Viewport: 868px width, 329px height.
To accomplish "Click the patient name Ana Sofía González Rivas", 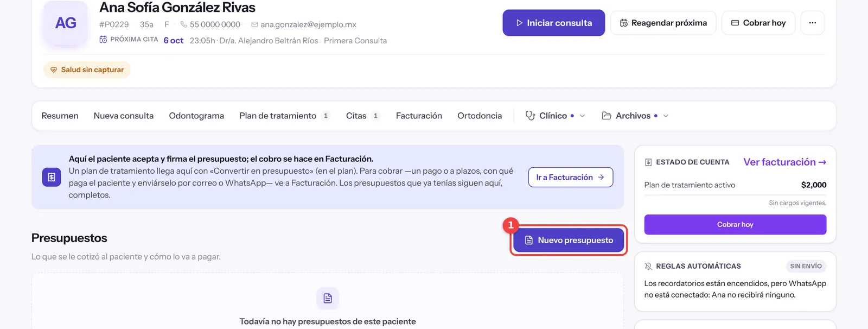I will coord(177,8).
